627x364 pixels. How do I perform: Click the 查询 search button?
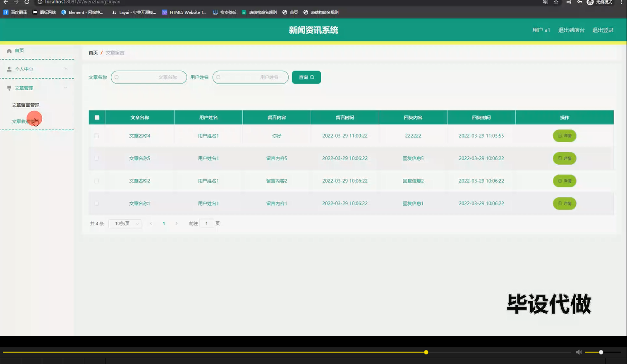pos(306,77)
